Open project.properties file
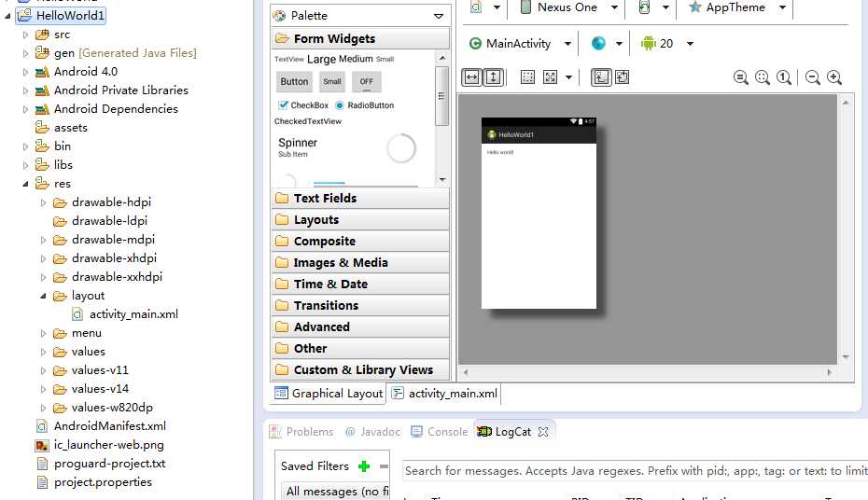The width and height of the screenshot is (868, 500). click(x=103, y=482)
